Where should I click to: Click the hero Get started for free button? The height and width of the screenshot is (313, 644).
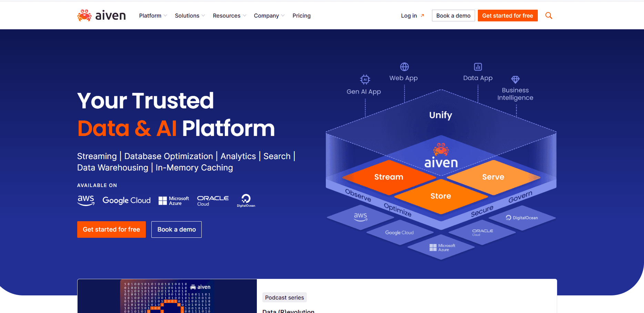[111, 229]
